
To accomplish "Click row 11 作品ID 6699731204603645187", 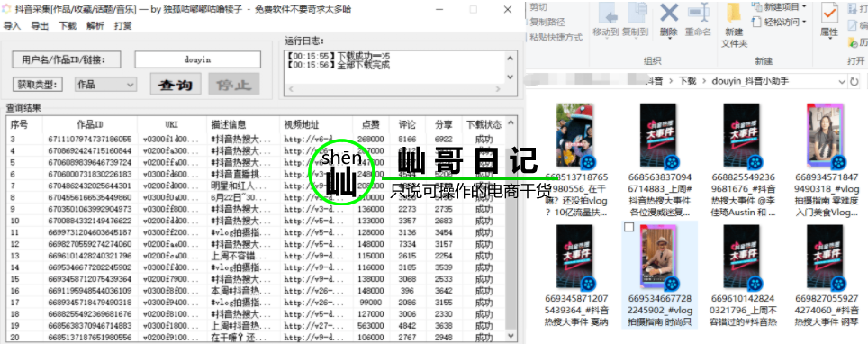I will point(90,232).
